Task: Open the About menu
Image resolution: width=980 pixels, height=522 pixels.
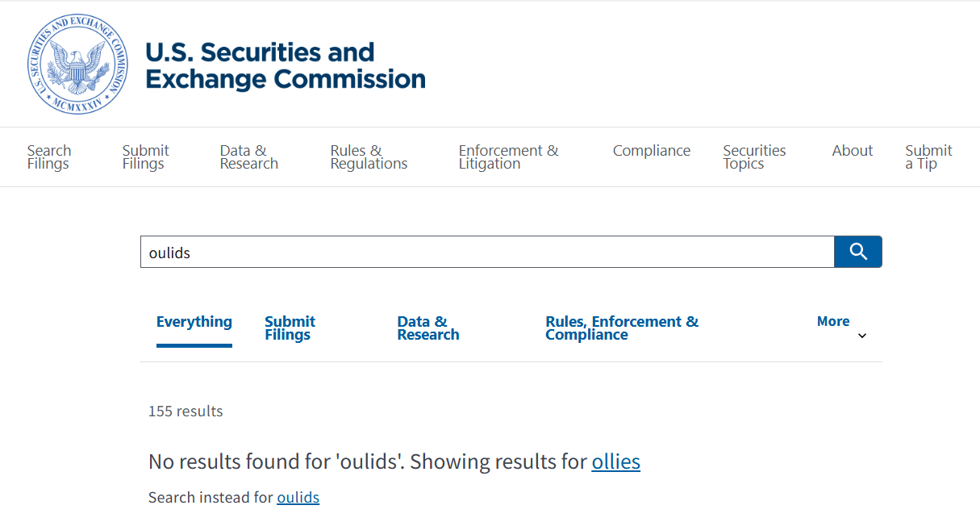Action: (853, 151)
